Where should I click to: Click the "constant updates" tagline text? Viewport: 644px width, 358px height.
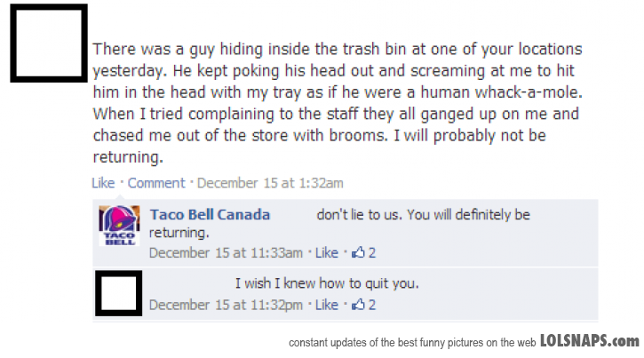point(412,342)
